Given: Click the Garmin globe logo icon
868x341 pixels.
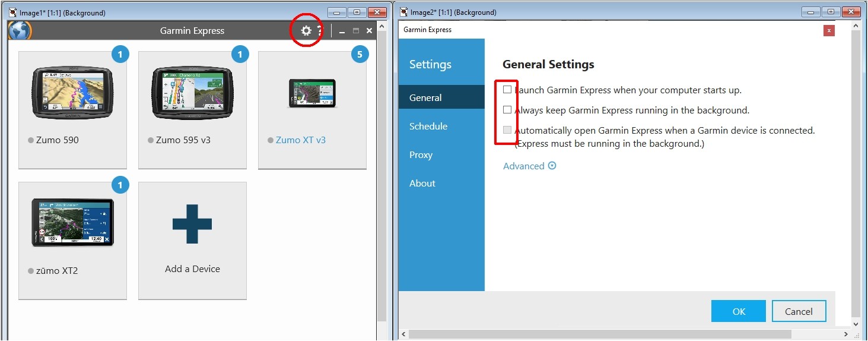Looking at the screenshot, I should [x=20, y=30].
